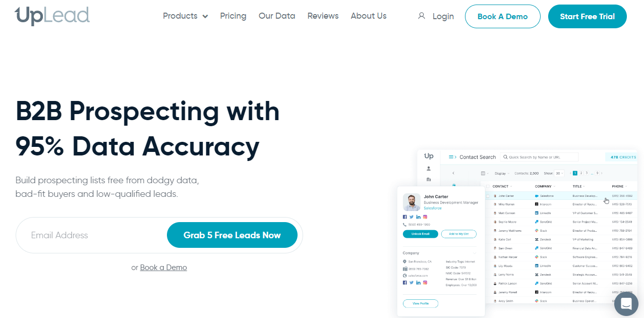Open the Intercom chat bubble
Image resolution: width=644 pixels, height=318 pixels.
(626, 303)
